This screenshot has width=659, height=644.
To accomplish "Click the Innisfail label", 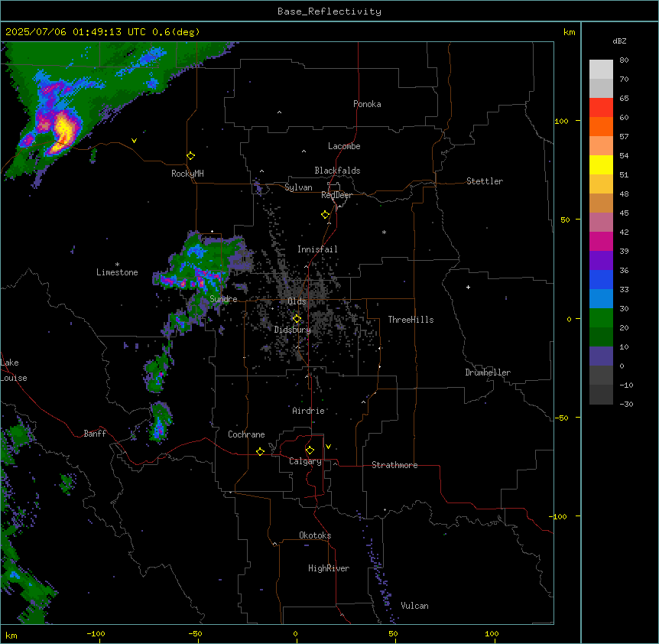I will pos(317,249).
